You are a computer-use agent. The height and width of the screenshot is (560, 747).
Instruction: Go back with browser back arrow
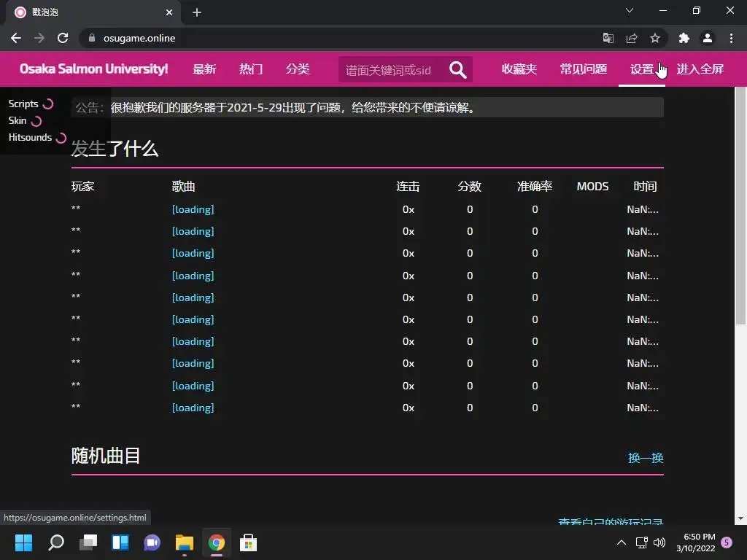tap(16, 38)
